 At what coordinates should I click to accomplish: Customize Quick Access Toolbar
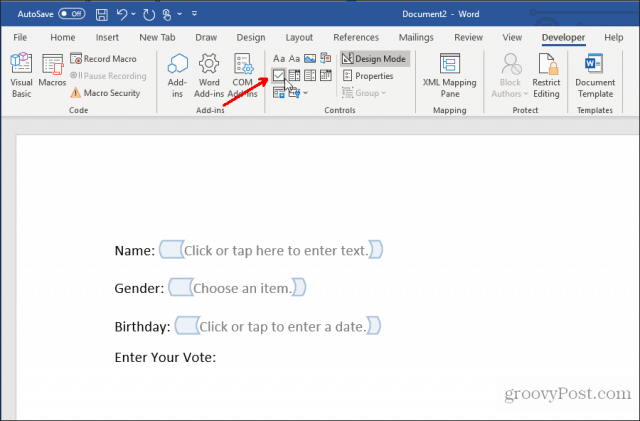click(195, 14)
